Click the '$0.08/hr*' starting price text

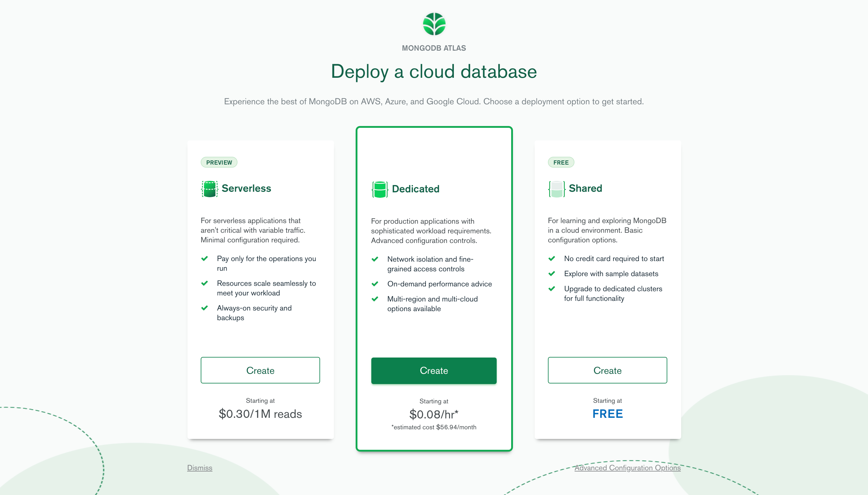tap(434, 414)
